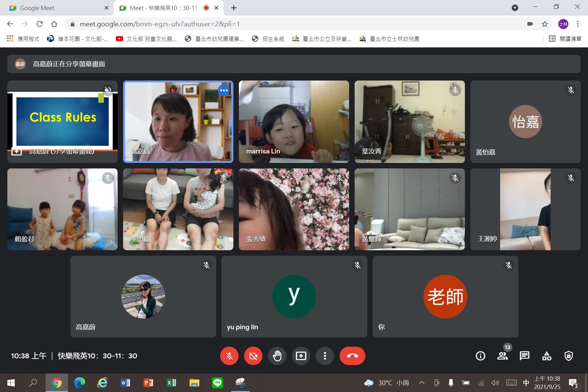Leave the call with red hang-up button

point(352,356)
